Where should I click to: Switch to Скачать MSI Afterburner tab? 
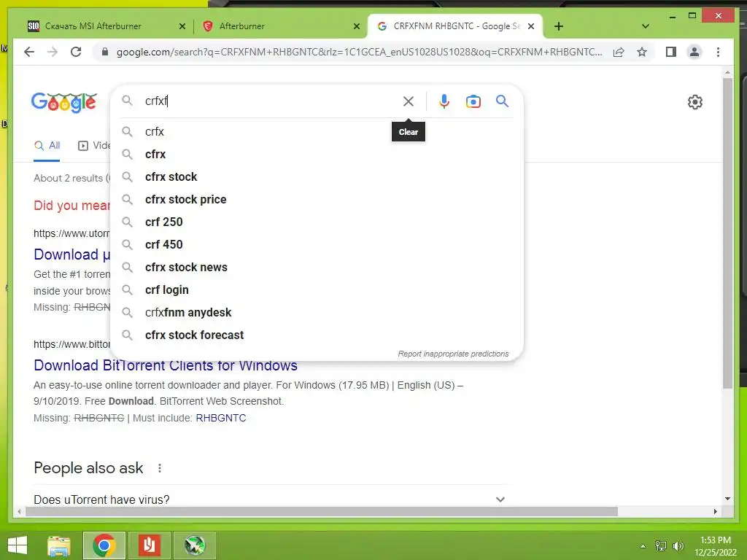93,26
